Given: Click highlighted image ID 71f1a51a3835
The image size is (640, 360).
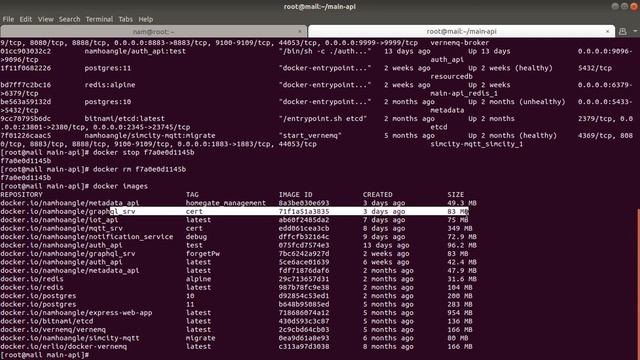Looking at the screenshot, I should click(304, 211).
